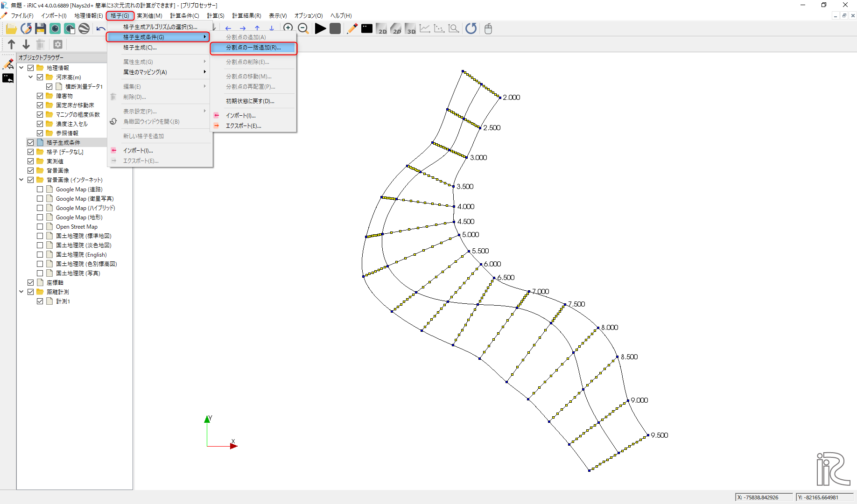The image size is (857, 504).
Task: Click the Open file folder icon
Action: [11, 29]
